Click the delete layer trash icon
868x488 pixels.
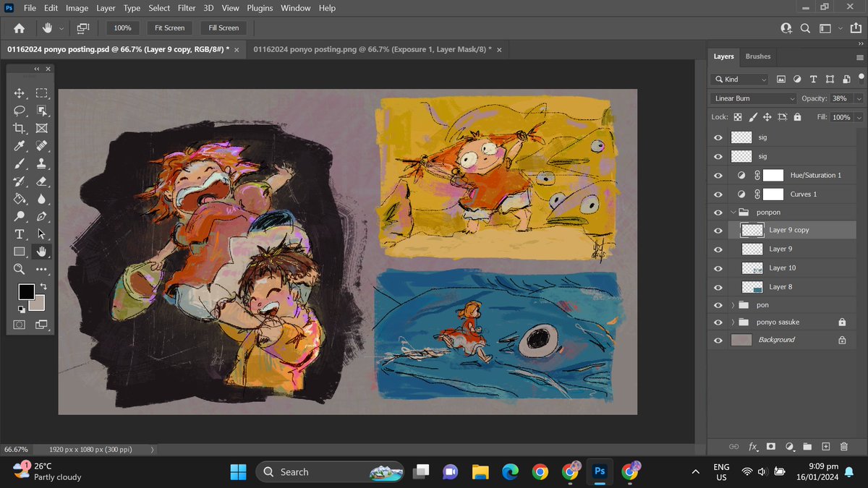(843, 447)
